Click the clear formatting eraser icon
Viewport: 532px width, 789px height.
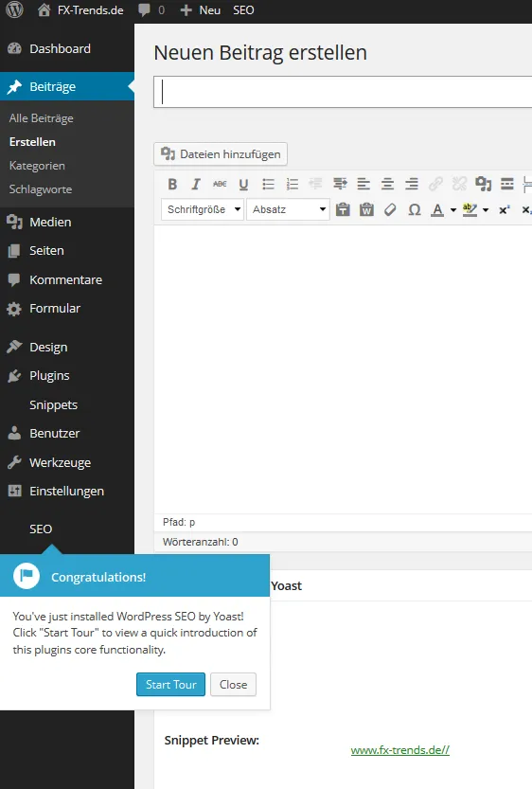pos(390,209)
